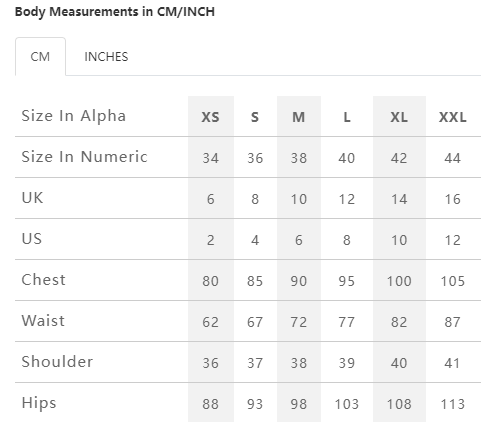Switch to the INCHES tab
Screen dimensions: 488x422
(106, 57)
